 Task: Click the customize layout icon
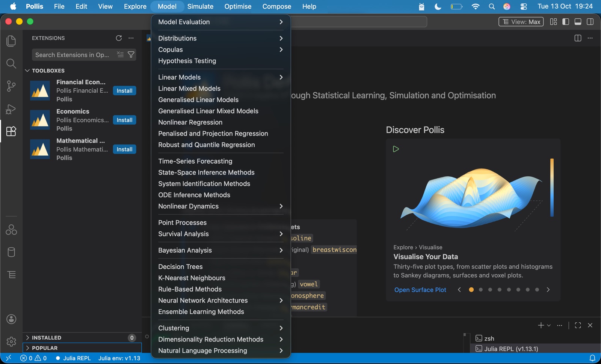click(x=553, y=22)
